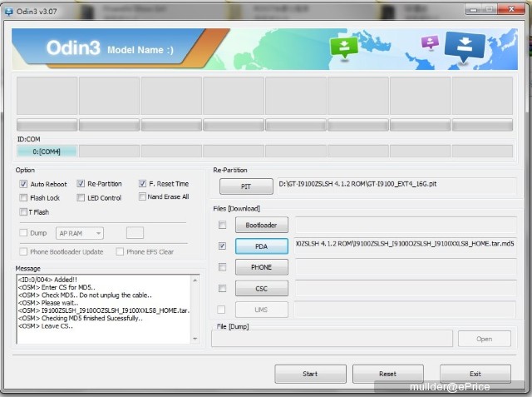This screenshot has width=532, height=397.
Task: Click the Exit button
Action: (475, 374)
